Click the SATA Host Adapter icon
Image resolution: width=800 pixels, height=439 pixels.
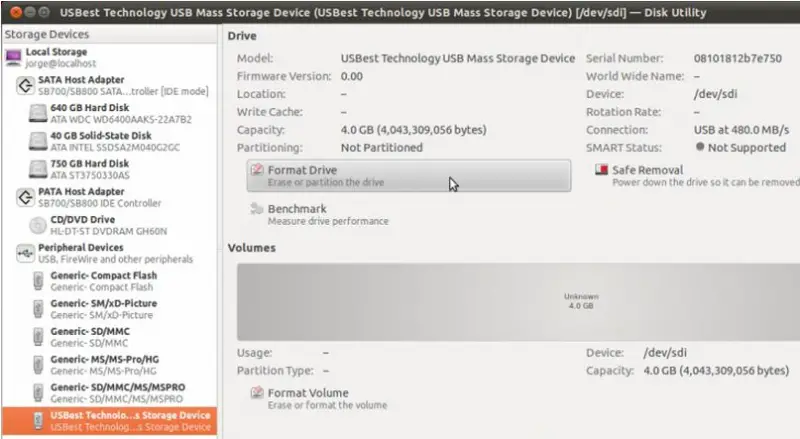coord(25,85)
